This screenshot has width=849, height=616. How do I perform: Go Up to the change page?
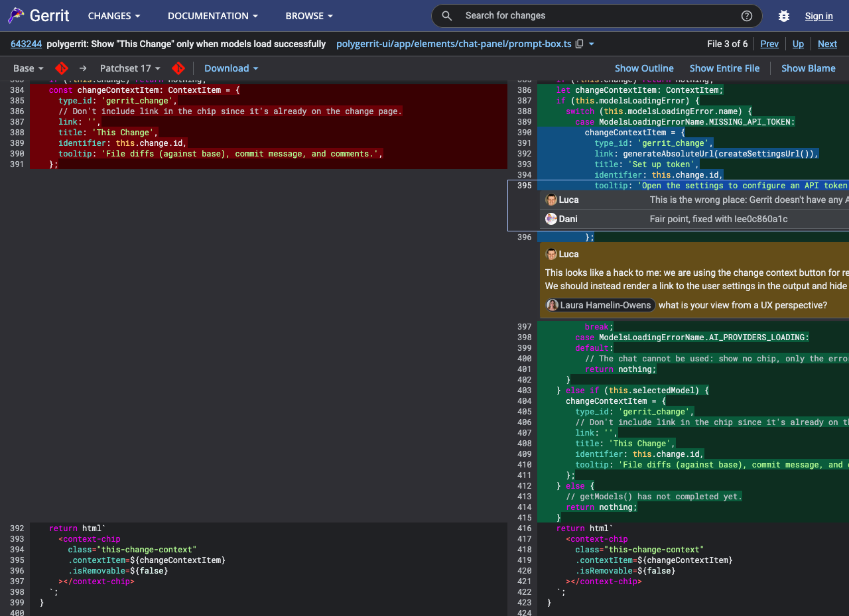(798, 44)
